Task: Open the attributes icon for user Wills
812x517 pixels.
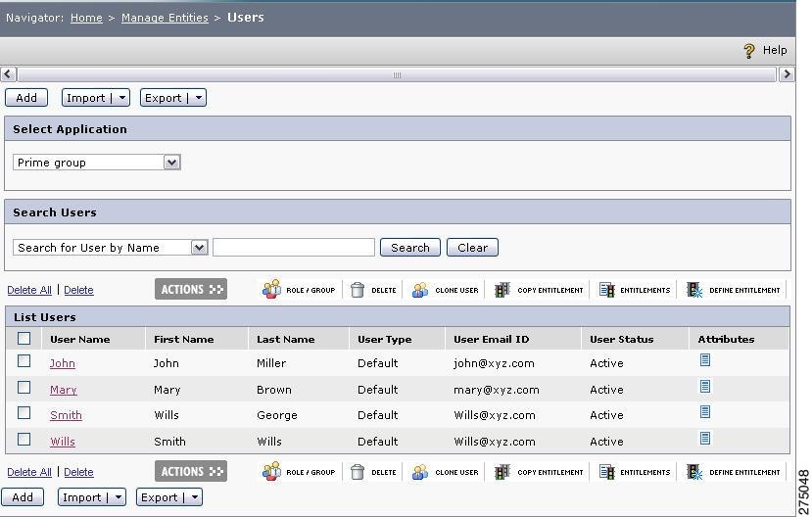Action: click(705, 439)
